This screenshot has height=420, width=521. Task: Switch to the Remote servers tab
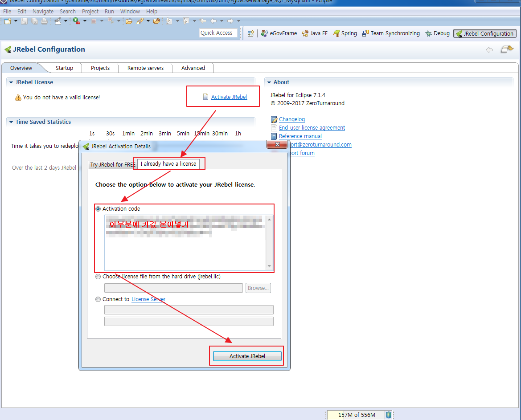pos(145,68)
